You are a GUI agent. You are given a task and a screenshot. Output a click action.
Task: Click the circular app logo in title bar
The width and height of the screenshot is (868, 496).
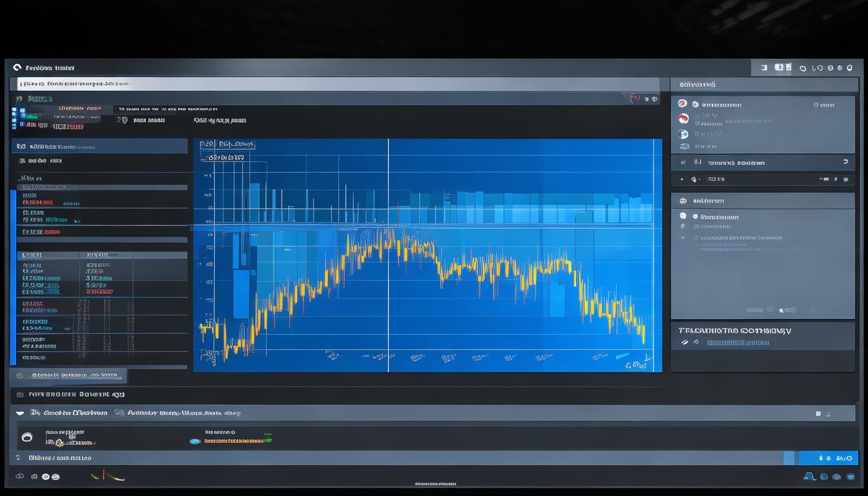point(17,67)
